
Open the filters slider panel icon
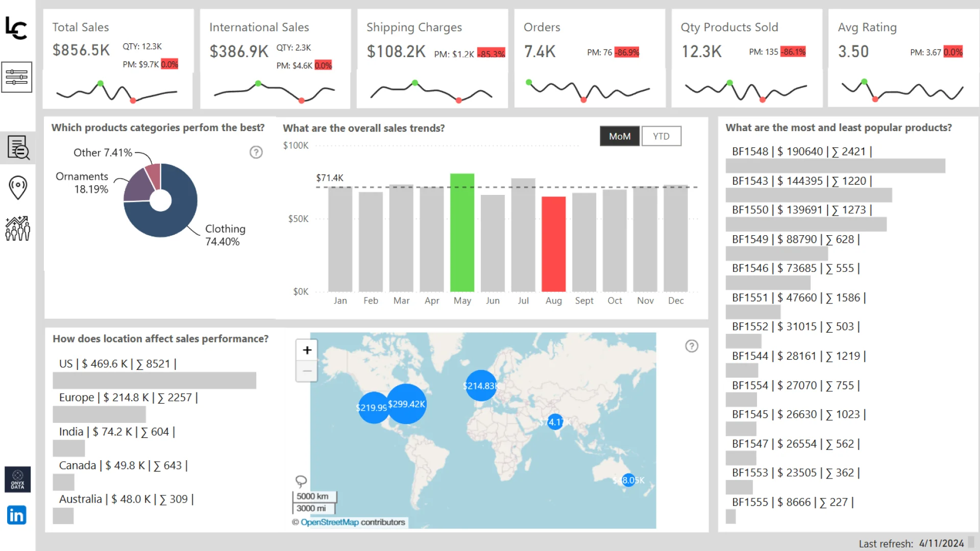click(x=17, y=77)
